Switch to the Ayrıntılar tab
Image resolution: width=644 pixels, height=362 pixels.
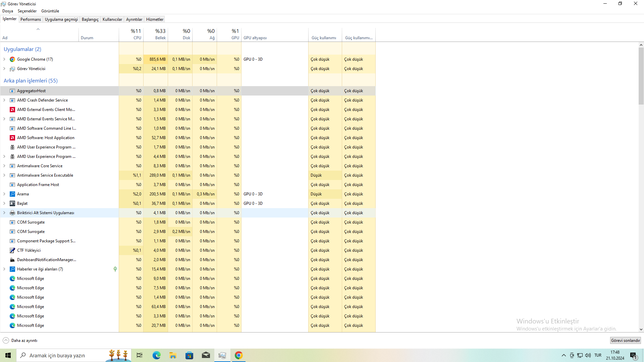(134, 19)
